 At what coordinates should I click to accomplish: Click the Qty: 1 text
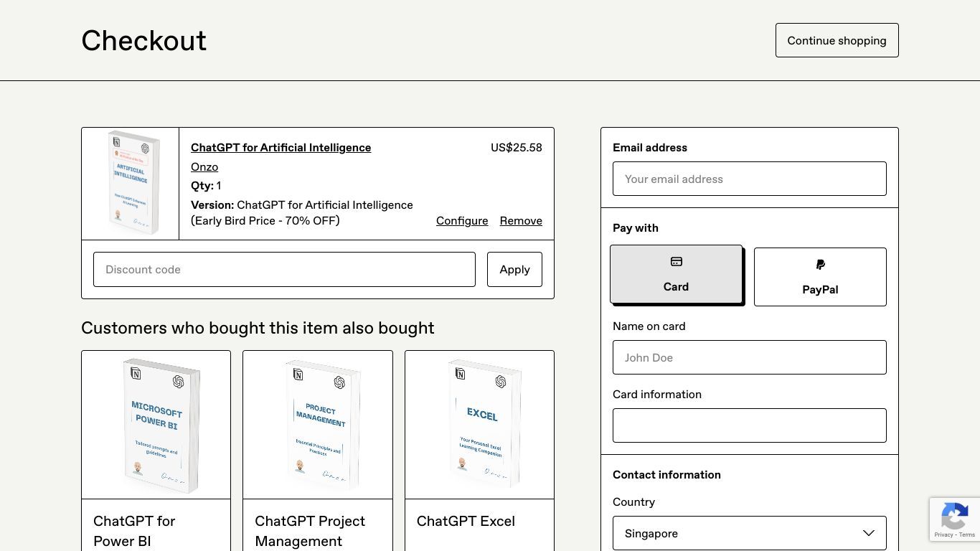point(206,185)
